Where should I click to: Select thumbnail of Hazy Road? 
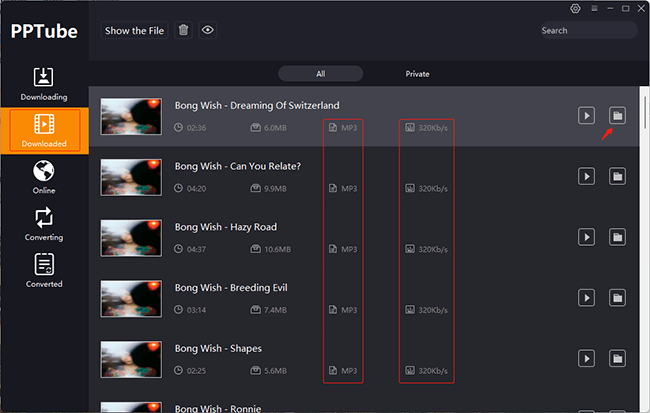(131, 238)
